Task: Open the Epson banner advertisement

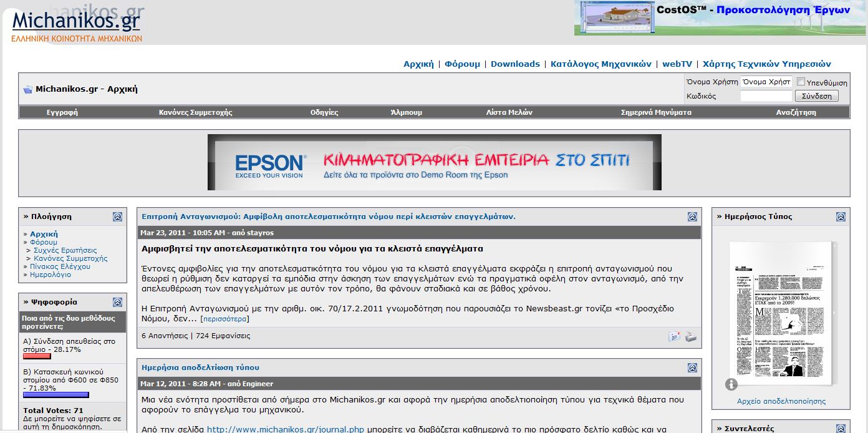Action: coord(434,162)
